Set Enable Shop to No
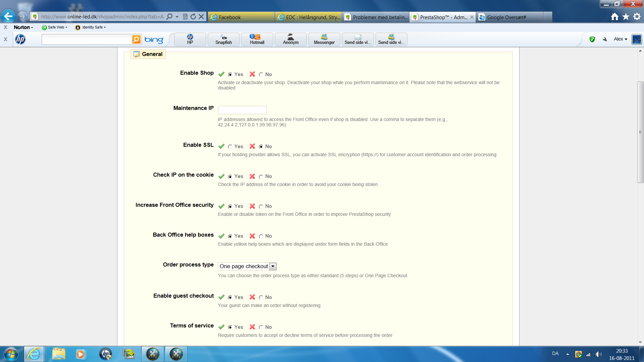The height and width of the screenshot is (362, 644). click(261, 75)
